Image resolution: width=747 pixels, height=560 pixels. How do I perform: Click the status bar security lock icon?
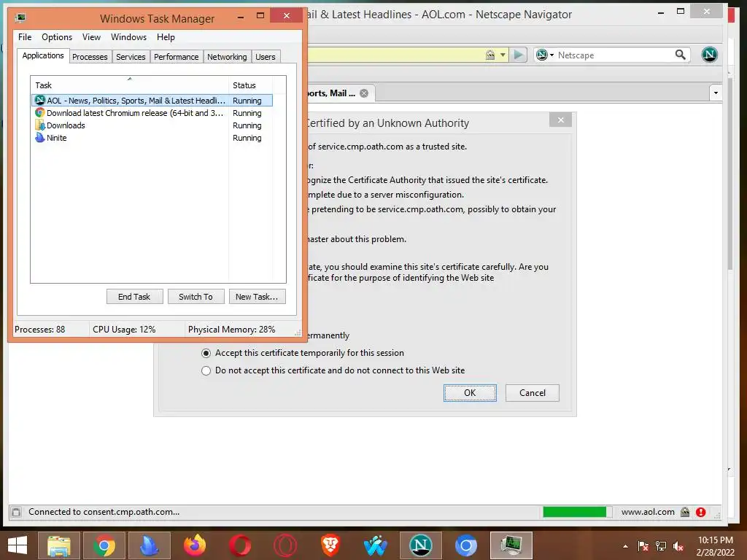click(685, 513)
